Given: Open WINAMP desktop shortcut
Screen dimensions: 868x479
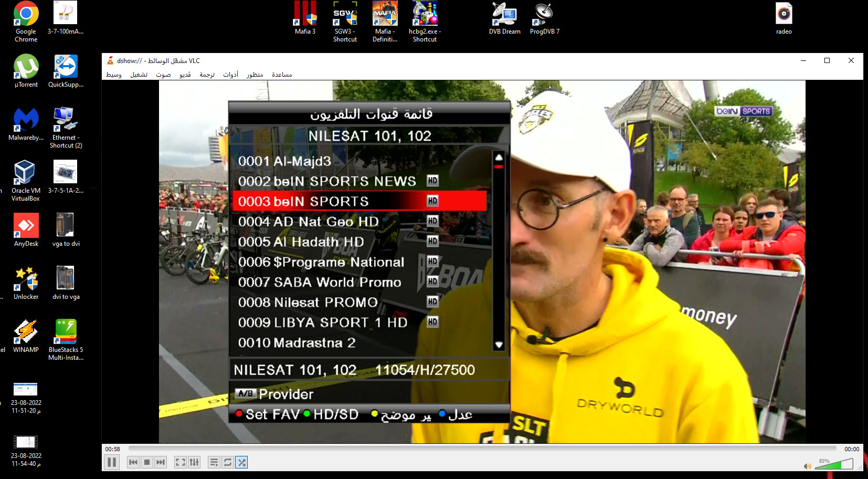Looking at the screenshot, I should coord(26,336).
